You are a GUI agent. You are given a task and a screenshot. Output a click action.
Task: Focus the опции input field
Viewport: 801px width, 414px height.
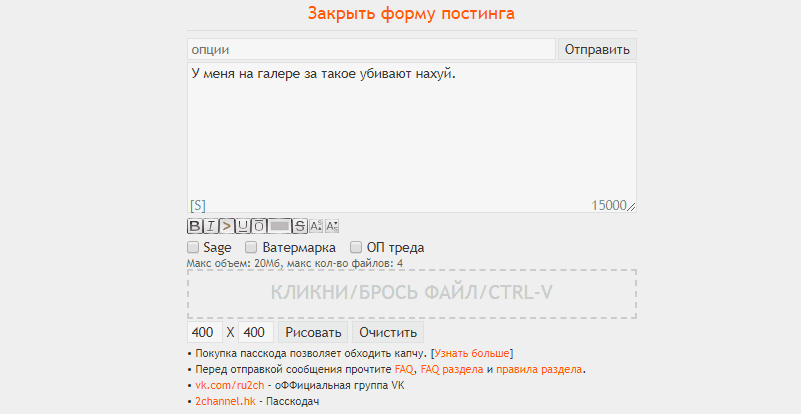(x=371, y=50)
